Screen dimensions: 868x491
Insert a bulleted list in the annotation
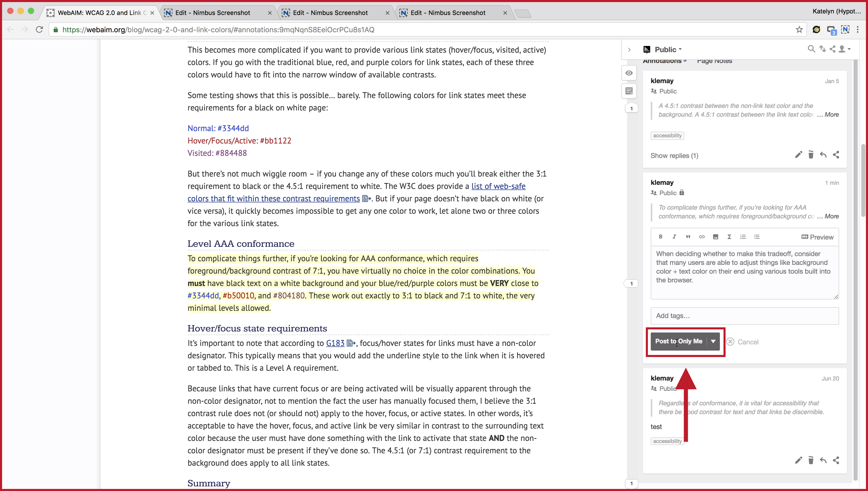(757, 237)
